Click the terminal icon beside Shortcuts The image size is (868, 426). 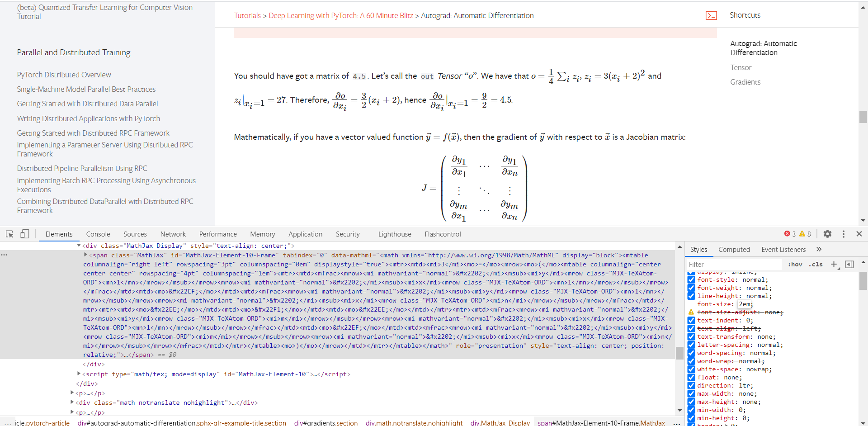click(x=711, y=15)
